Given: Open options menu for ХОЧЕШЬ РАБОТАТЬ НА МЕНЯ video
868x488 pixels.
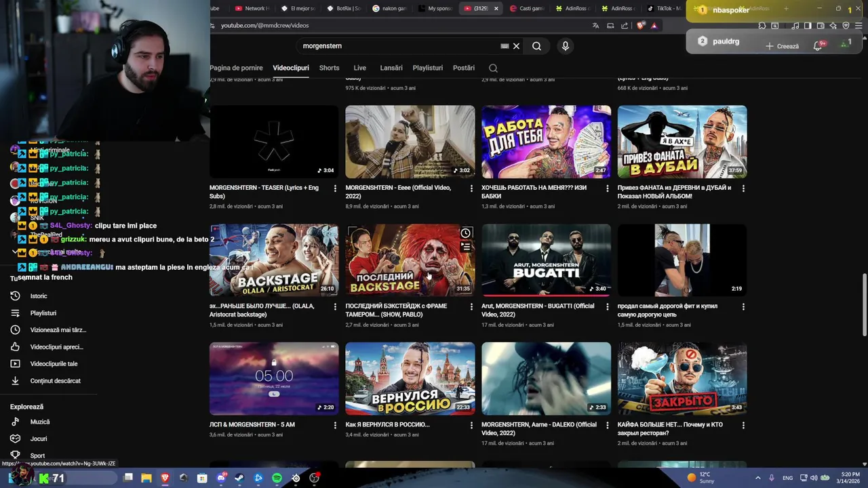Looking at the screenshot, I should pos(607,188).
